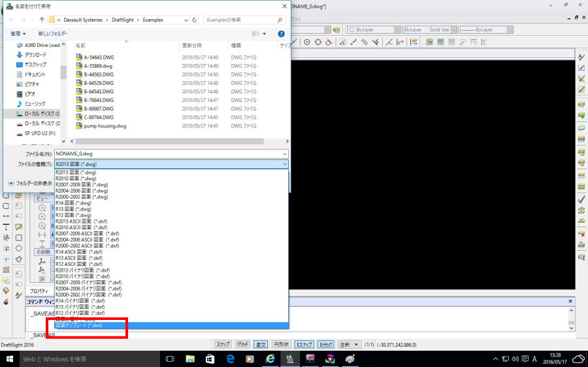Screen dimensions: 588x367
Task: Select R2000-2002 図面 (*.dwg) entry
Action: 171,197
